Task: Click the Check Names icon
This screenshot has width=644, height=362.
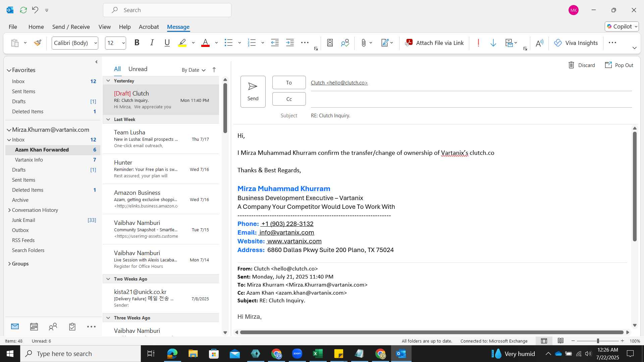Action: tap(345, 43)
